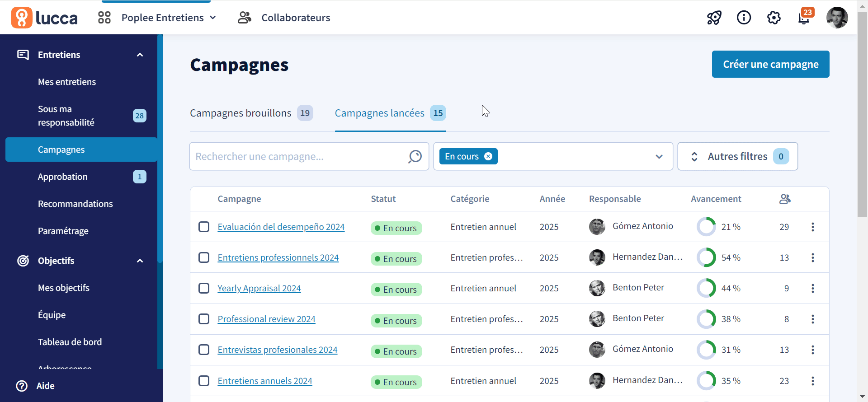
Task: Open Yearly Appraisal 2024 campaign link
Action: point(259,288)
